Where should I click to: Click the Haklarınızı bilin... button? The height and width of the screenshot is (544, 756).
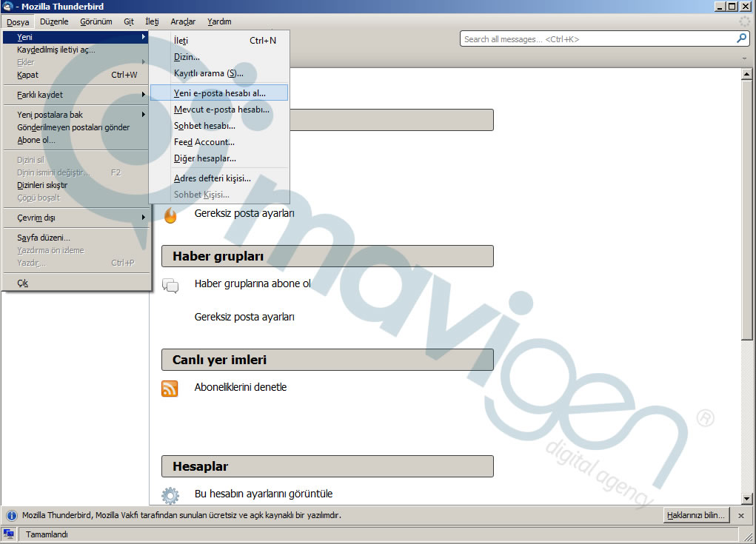pos(696,515)
